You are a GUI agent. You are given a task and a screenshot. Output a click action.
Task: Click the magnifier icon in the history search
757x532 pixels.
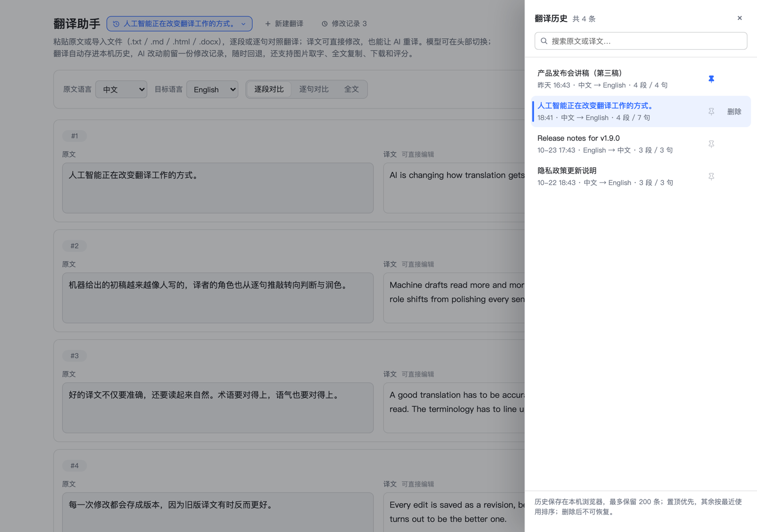point(544,41)
